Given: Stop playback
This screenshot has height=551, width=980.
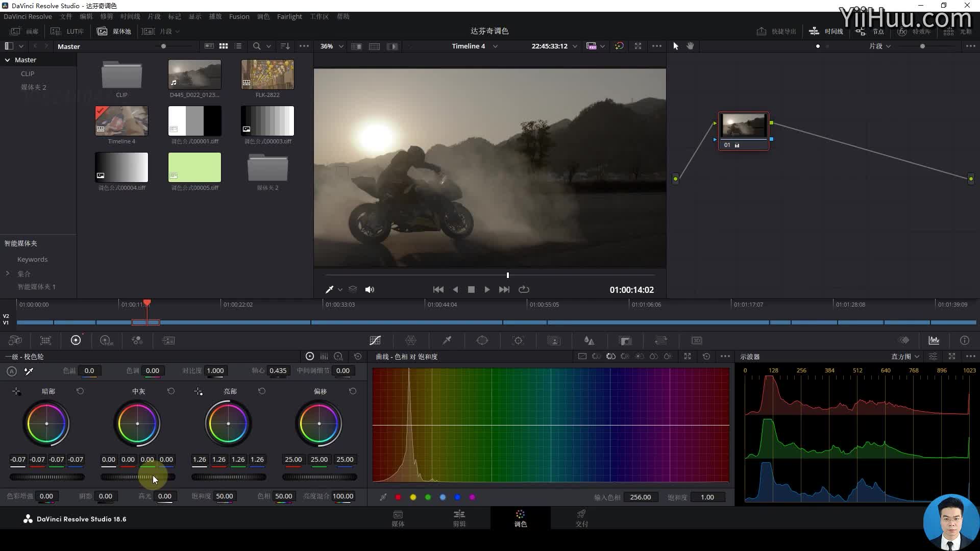Looking at the screenshot, I should point(471,289).
